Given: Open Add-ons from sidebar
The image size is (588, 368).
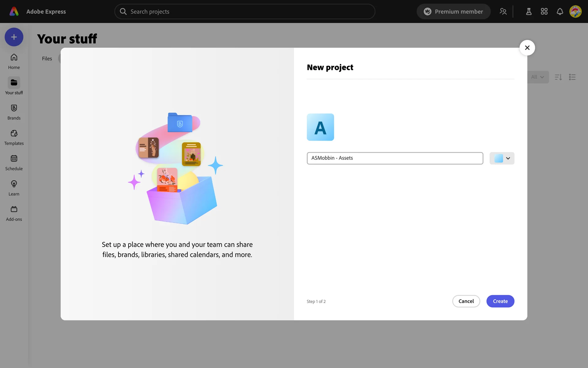Looking at the screenshot, I should pyautogui.click(x=14, y=213).
